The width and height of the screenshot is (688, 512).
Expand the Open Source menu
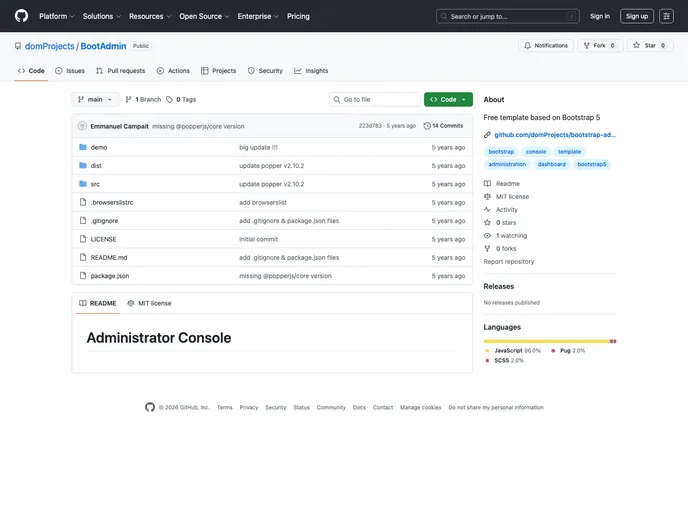pos(204,16)
